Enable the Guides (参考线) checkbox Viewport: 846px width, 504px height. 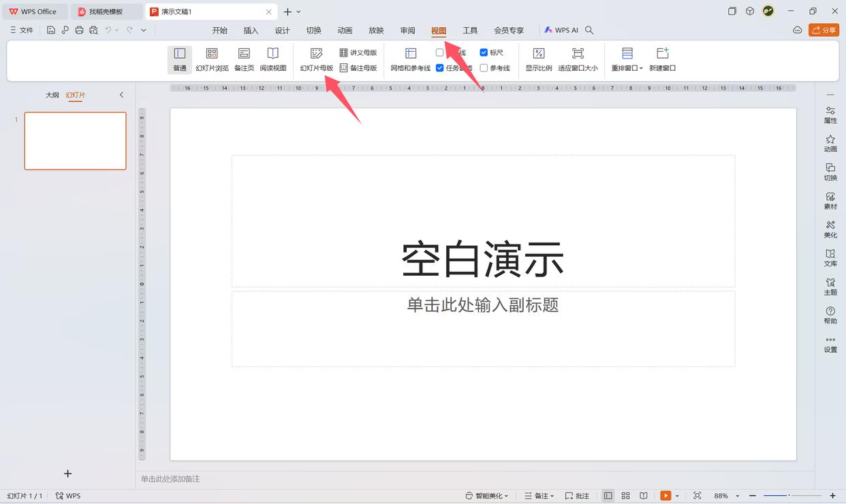[484, 68]
